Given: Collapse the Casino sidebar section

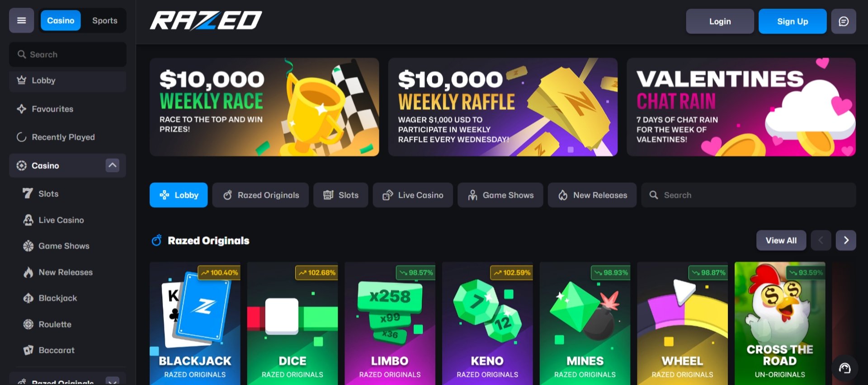Looking at the screenshot, I should tap(113, 165).
